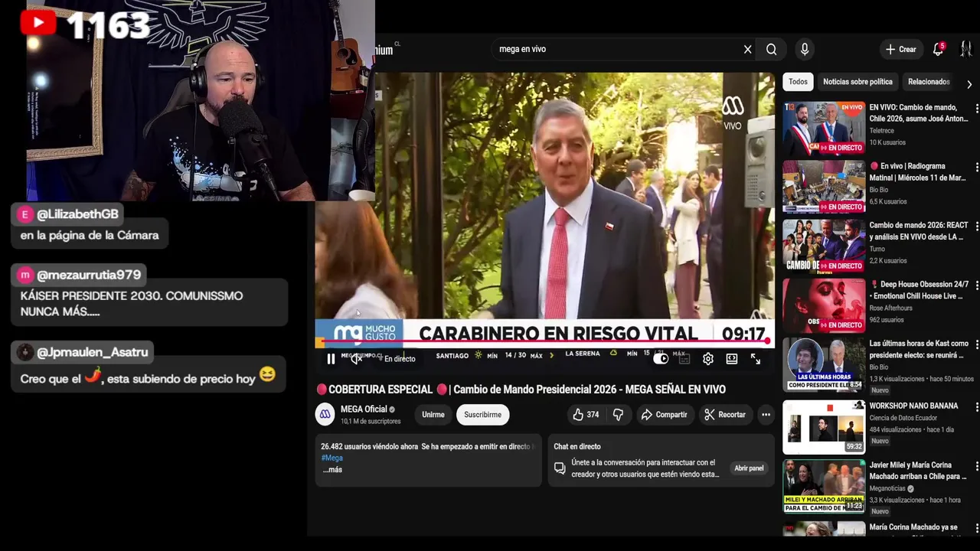Open options for Turno REACT video
Viewport: 980px width, 551px height.
(x=976, y=227)
